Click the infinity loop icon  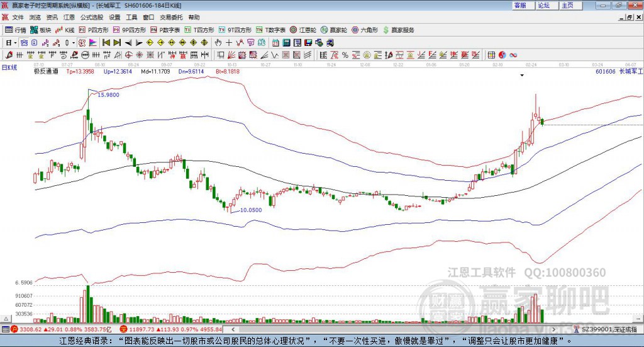(513, 55)
